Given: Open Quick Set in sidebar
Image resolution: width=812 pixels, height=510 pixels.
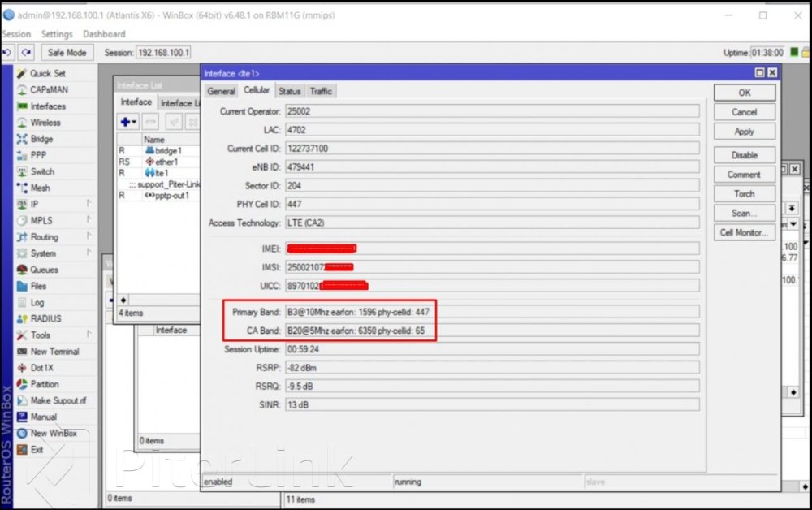Looking at the screenshot, I should point(48,74).
